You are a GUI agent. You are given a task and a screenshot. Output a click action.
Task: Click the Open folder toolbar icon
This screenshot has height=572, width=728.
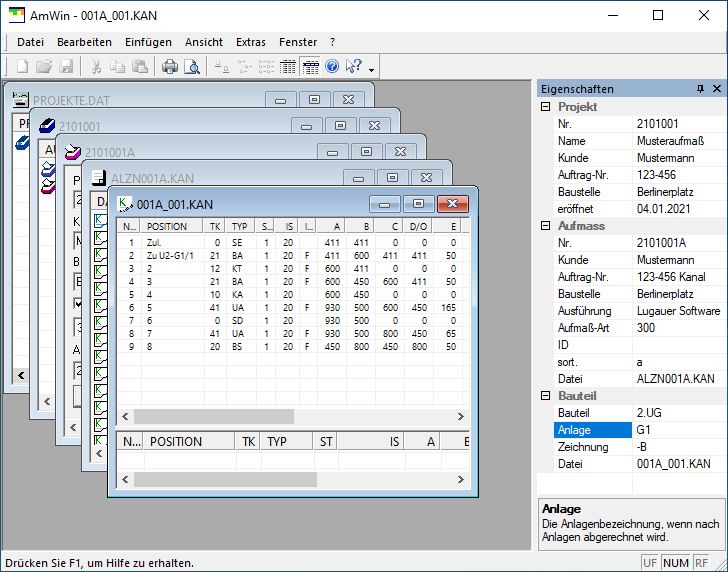tap(44, 66)
